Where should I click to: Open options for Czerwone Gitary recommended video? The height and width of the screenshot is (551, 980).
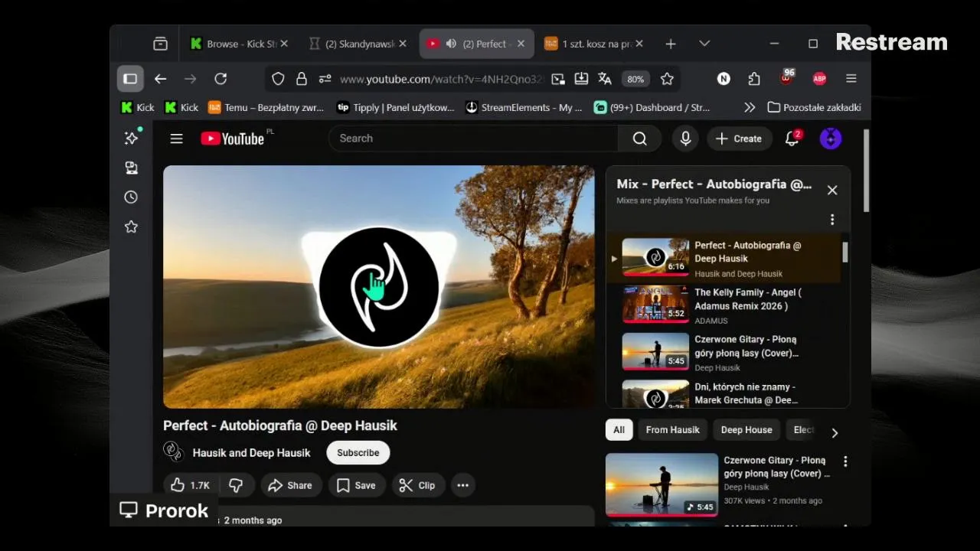(x=845, y=461)
